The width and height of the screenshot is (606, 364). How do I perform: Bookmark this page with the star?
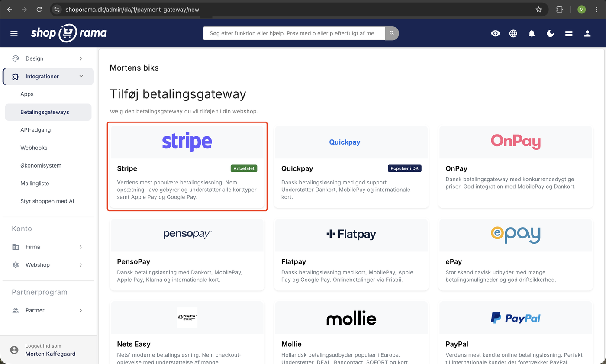539,9
